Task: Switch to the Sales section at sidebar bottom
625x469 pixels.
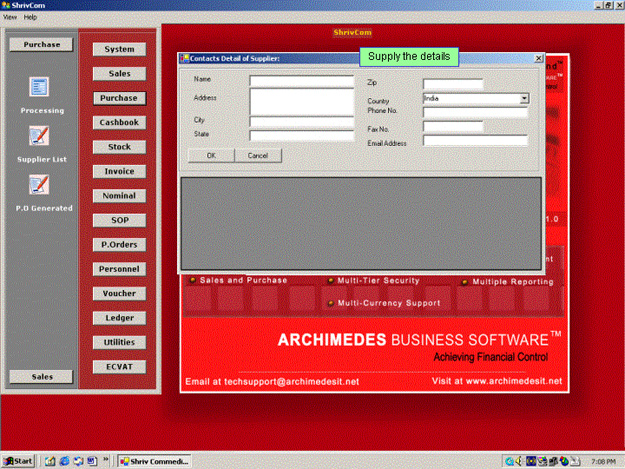Action: click(x=41, y=376)
